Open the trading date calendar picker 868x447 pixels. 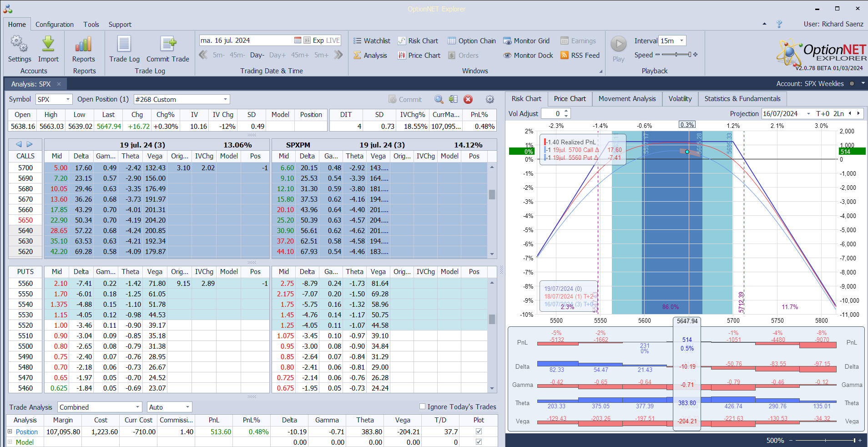pyautogui.click(x=298, y=41)
